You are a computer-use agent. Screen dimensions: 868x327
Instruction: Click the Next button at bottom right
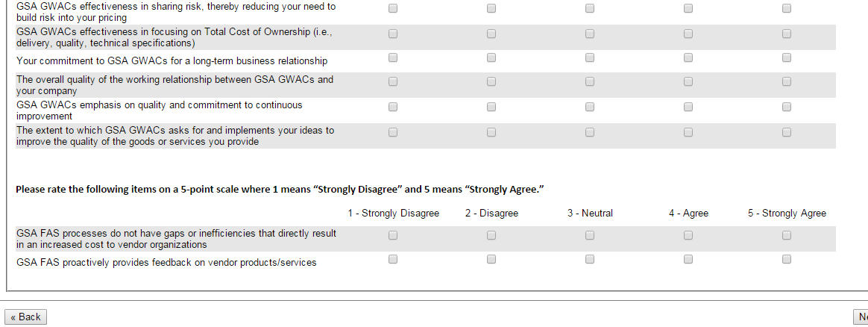(861, 317)
